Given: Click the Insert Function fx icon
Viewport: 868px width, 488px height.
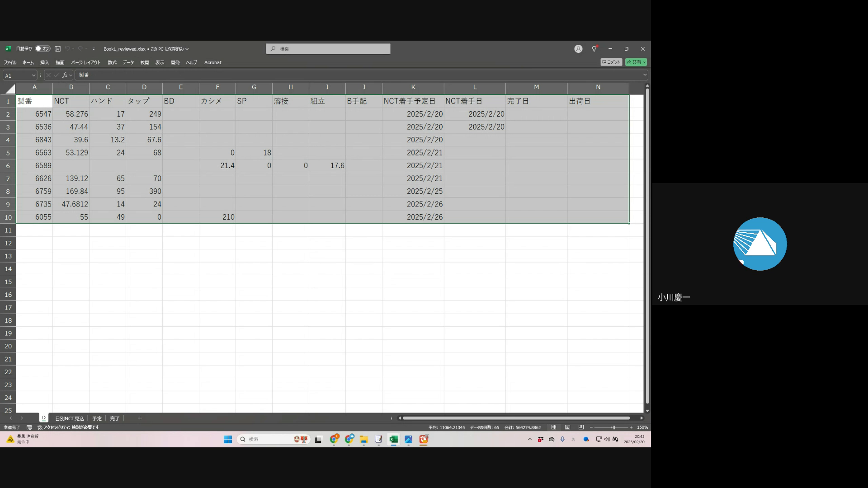Looking at the screenshot, I should point(65,75).
